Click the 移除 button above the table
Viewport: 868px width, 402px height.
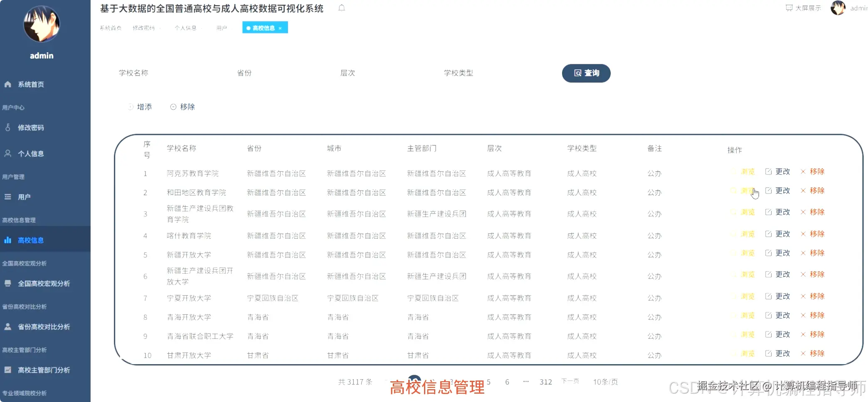pyautogui.click(x=182, y=107)
